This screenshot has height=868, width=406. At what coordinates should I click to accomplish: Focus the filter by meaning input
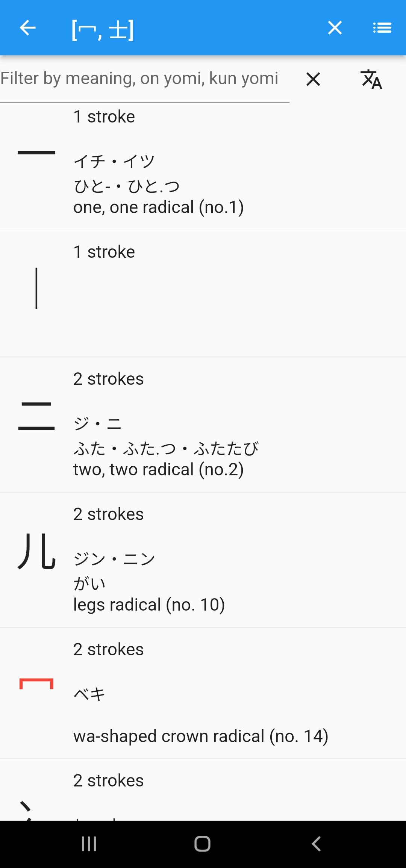(x=139, y=79)
